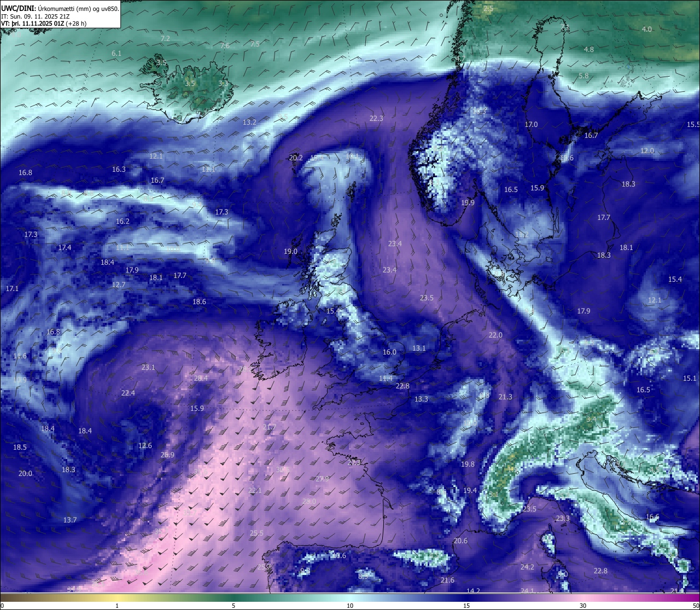Click the color scale tick label '50'
Screen dimensions: 700x610
[696, 606]
